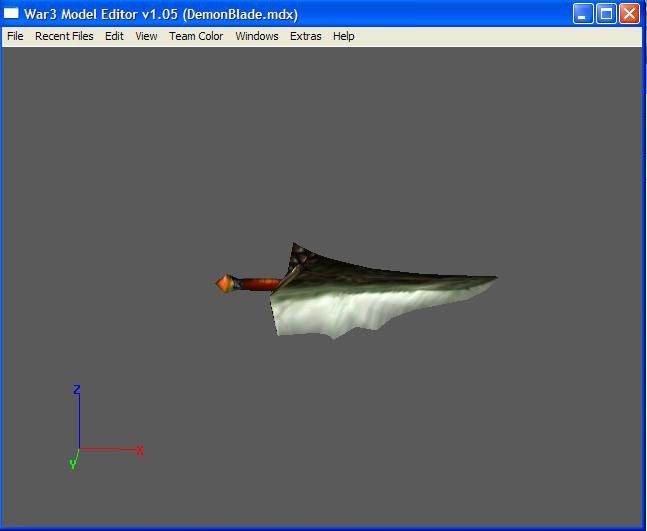The height and width of the screenshot is (531, 647).
Task: Open the File menu
Action: 15,36
